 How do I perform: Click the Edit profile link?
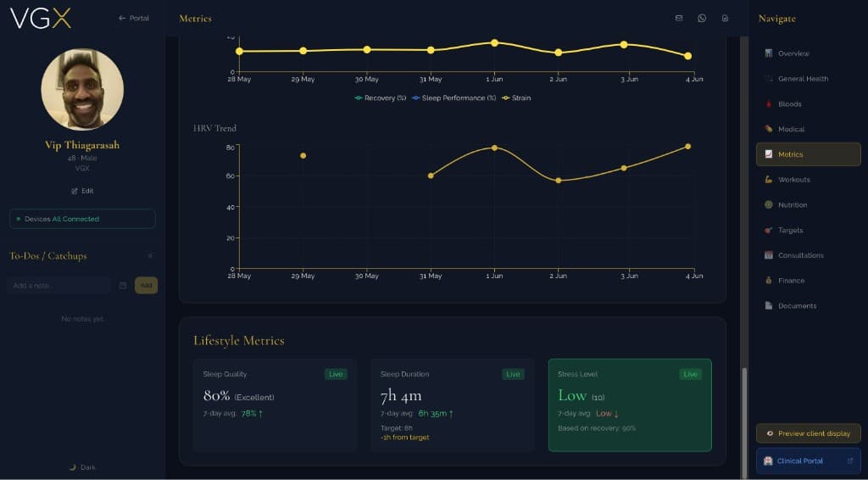(82, 191)
